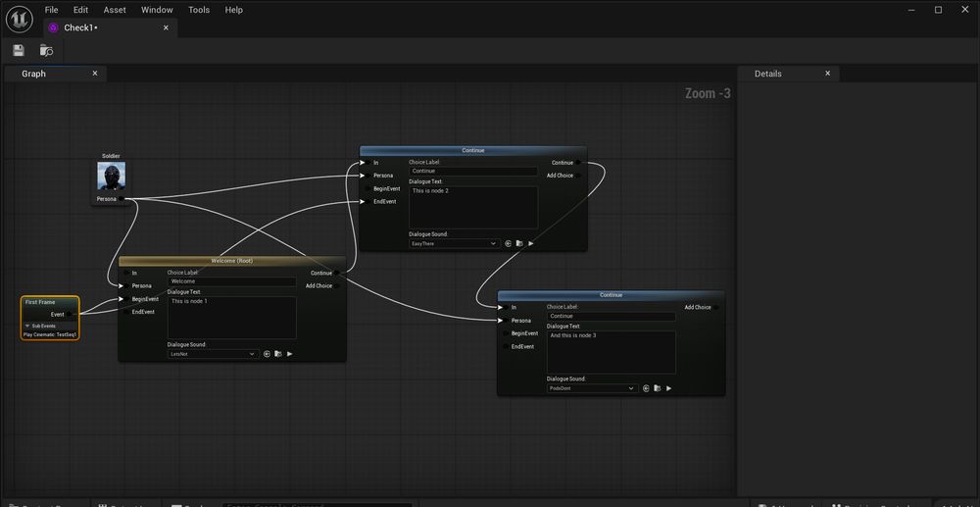Open the Window menu
The height and width of the screenshot is (507, 980).
157,10
